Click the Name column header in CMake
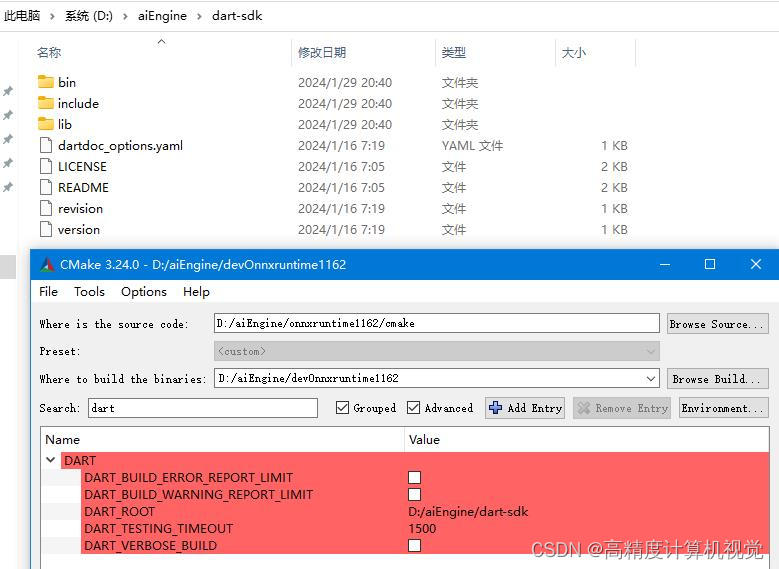This screenshot has width=779, height=569. [63, 439]
